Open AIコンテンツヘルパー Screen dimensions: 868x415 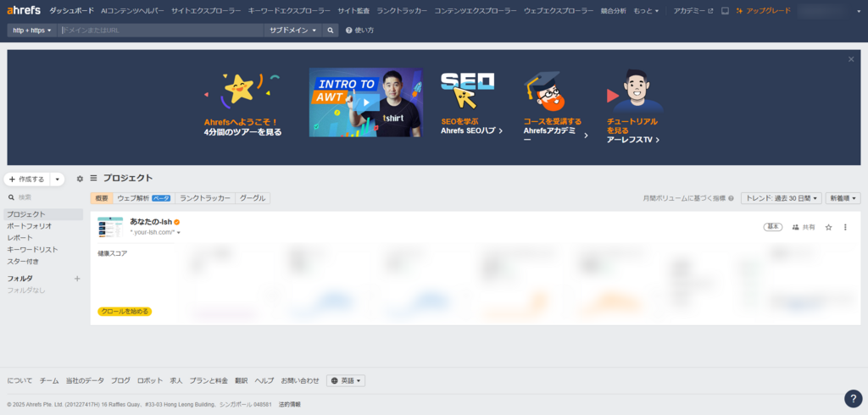tap(132, 10)
